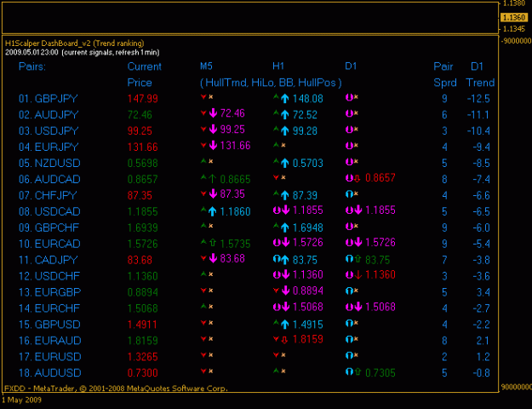Click the cyan up arrow beside 1.6948
This screenshot has width=532, height=409.
pos(285,228)
